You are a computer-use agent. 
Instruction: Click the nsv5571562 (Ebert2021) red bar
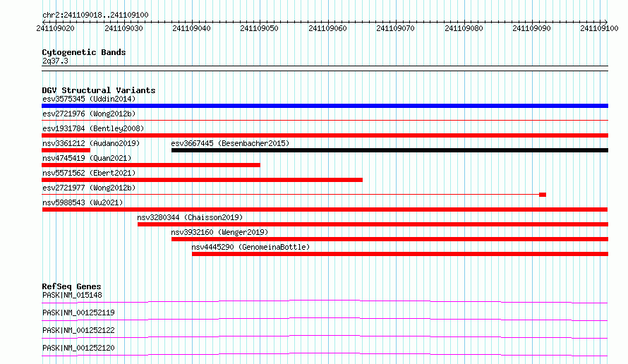[x=203, y=180]
